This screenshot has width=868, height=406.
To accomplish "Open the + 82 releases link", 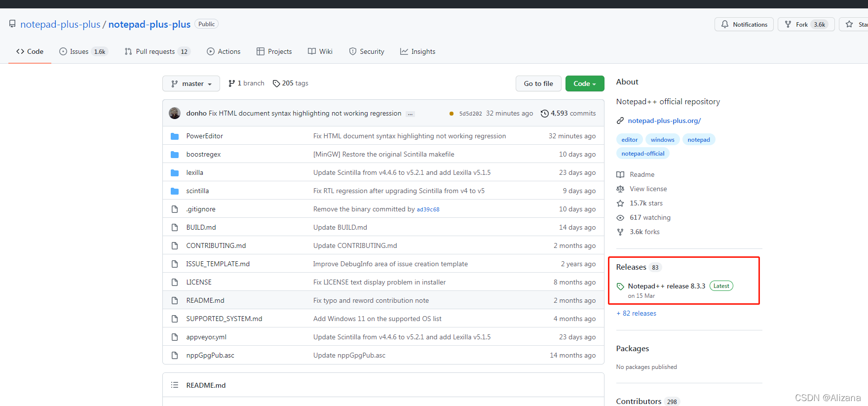I will click(x=636, y=313).
